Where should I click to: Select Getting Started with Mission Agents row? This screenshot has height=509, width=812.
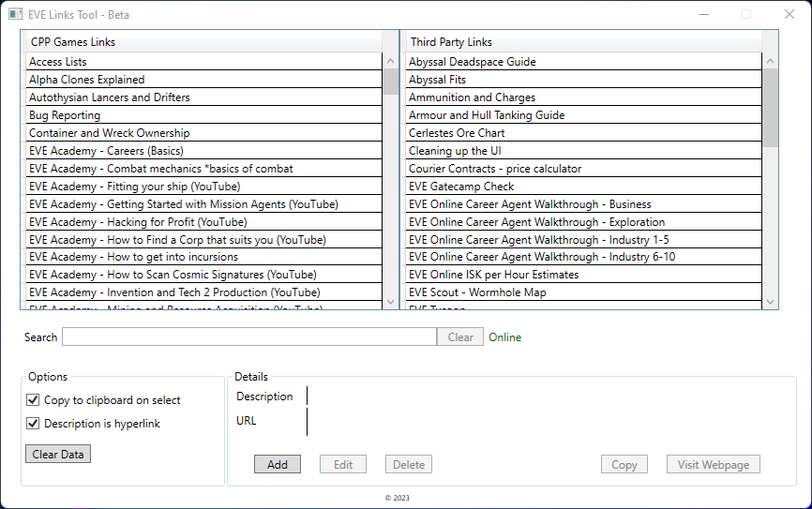[x=204, y=204]
